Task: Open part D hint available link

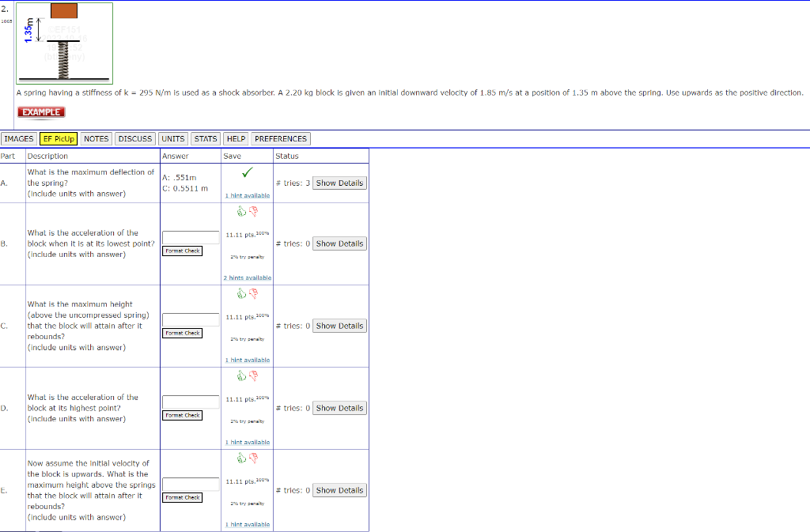Action: [248, 442]
